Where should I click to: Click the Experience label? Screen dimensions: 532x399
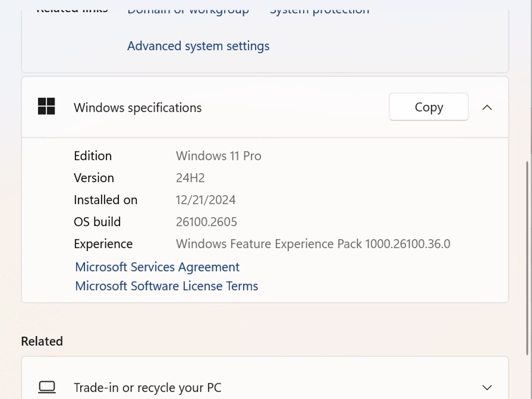tap(103, 244)
